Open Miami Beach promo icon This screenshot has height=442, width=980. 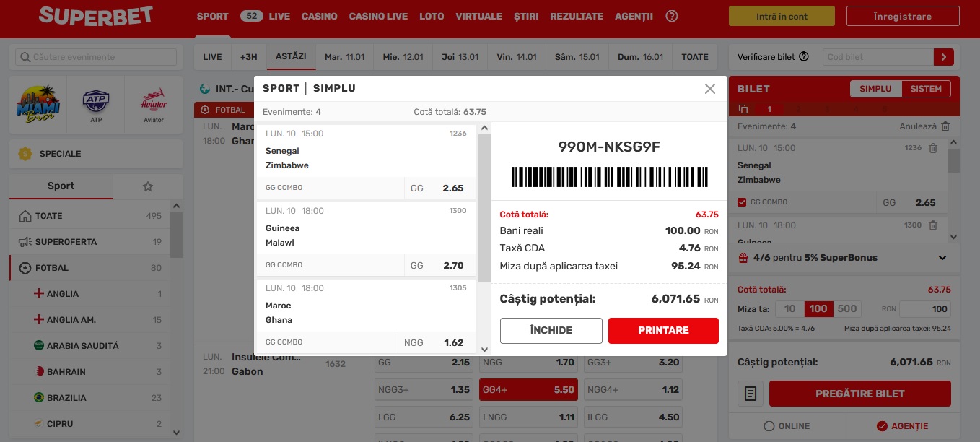(x=37, y=103)
